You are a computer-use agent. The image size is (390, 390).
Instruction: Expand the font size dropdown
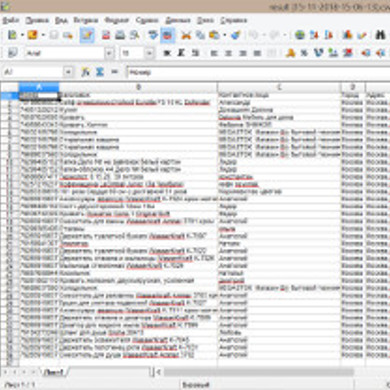pos(149,53)
